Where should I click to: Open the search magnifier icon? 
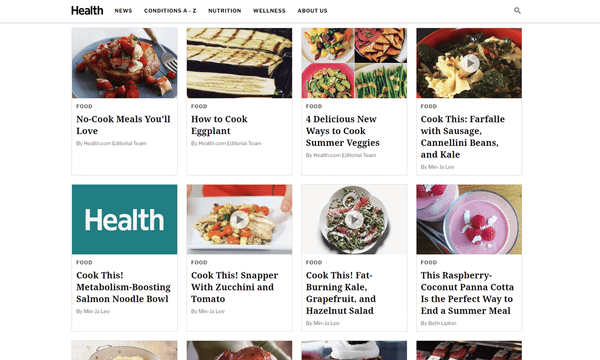517,11
